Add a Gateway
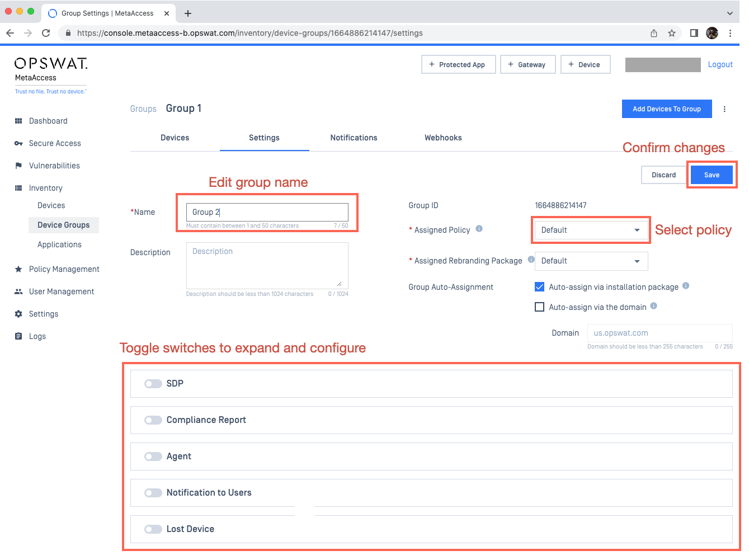 (528, 64)
